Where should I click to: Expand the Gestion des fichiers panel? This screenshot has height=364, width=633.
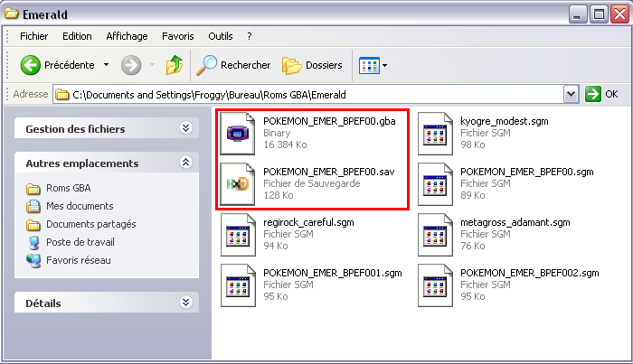pyautogui.click(x=185, y=128)
